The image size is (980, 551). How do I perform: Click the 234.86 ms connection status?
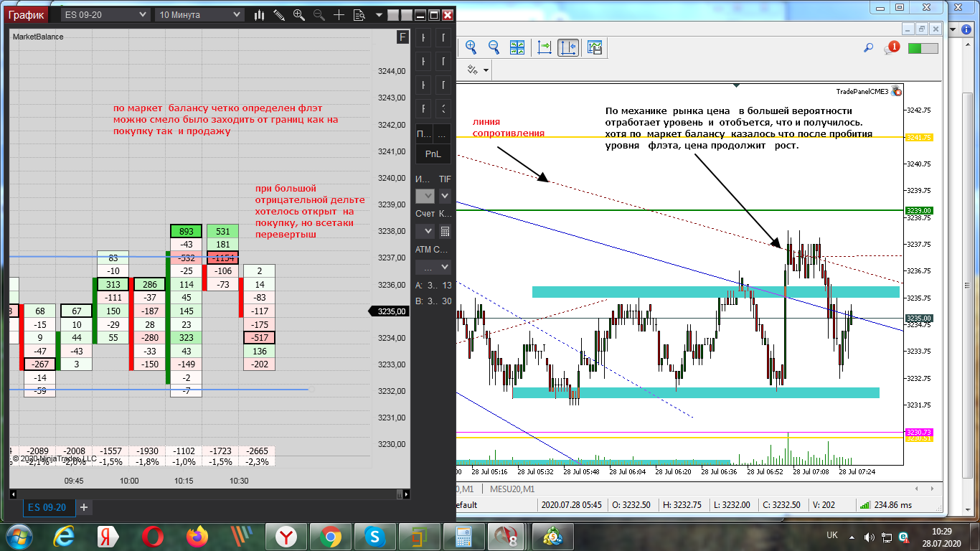[885, 505]
